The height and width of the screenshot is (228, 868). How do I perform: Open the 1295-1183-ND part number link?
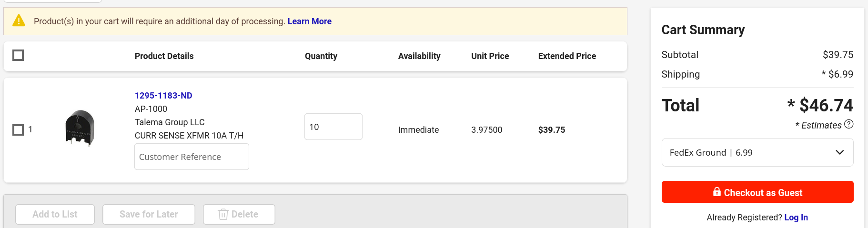coord(163,96)
